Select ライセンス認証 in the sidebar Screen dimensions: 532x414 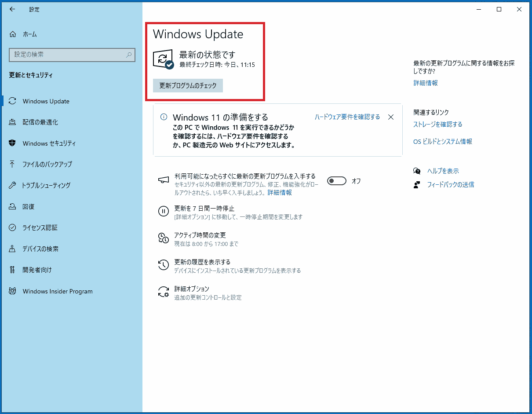72,227
